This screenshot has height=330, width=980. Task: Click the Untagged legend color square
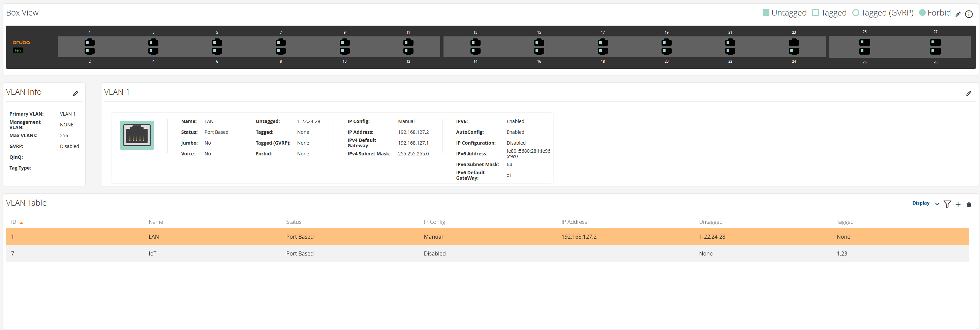766,12
